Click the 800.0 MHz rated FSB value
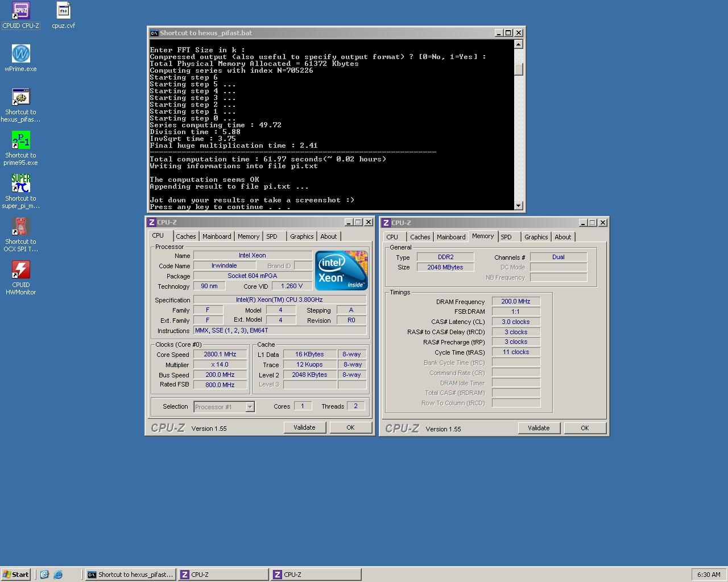 pos(220,385)
